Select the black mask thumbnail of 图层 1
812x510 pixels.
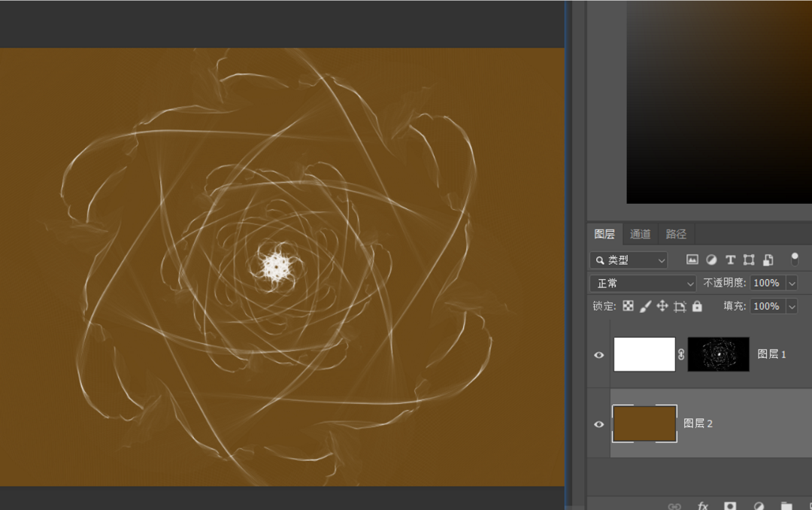click(718, 354)
